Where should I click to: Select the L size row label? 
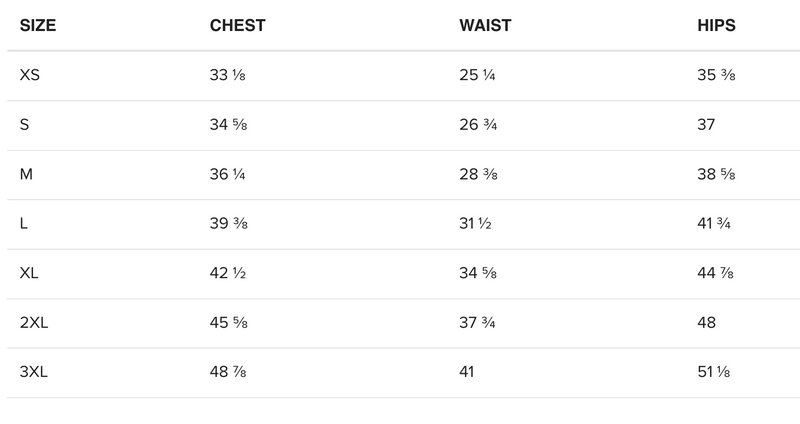[24, 224]
